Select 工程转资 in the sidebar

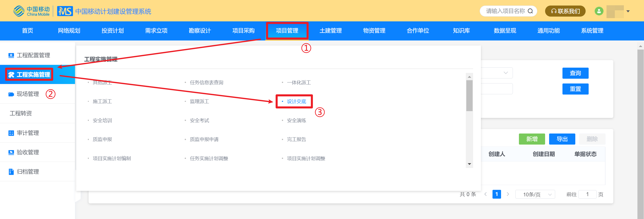pos(21,113)
